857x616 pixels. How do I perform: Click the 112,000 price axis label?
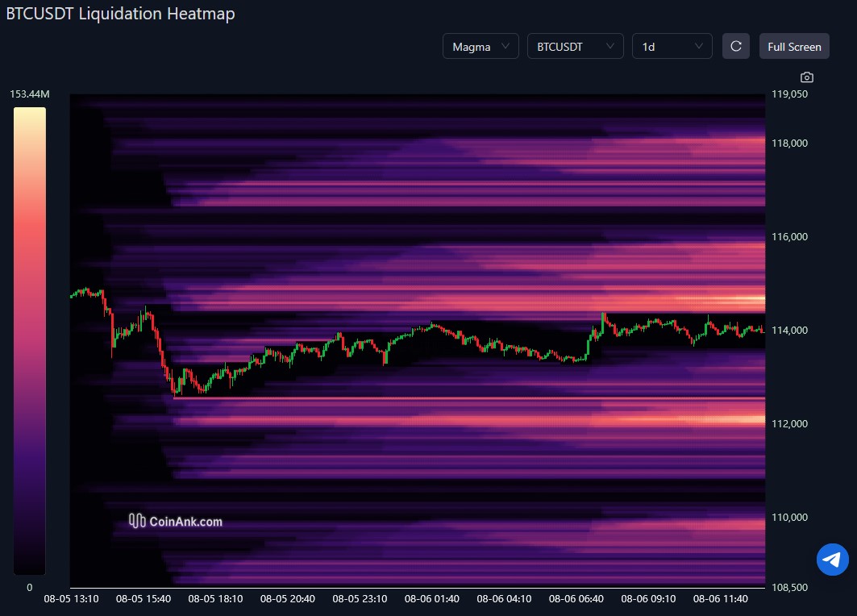[789, 423]
